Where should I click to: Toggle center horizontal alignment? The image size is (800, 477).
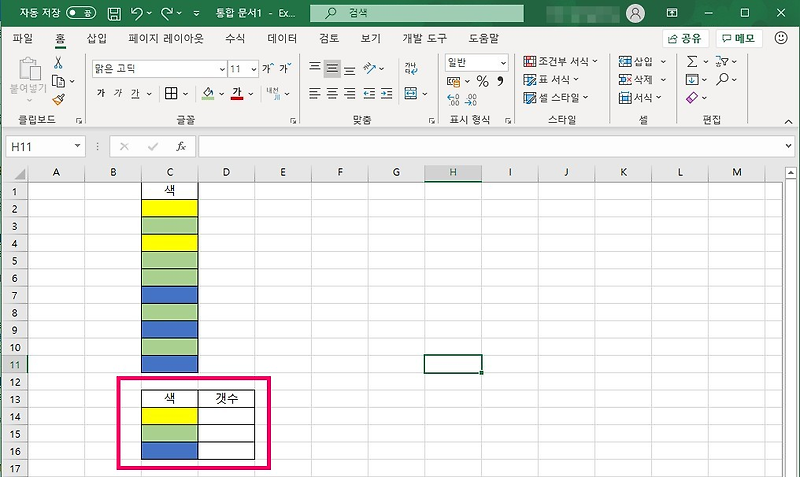(x=332, y=93)
